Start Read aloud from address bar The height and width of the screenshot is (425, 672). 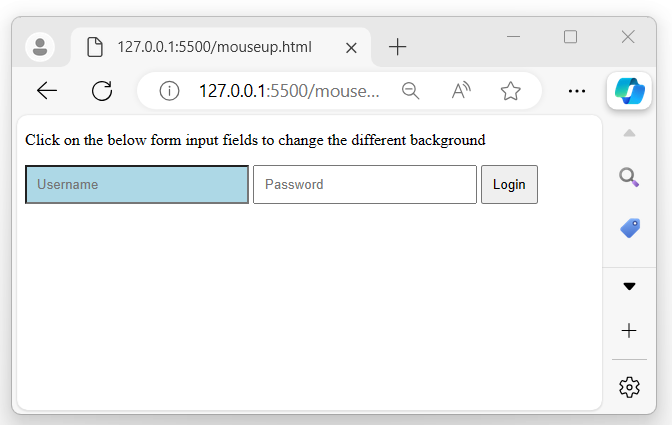(x=460, y=91)
